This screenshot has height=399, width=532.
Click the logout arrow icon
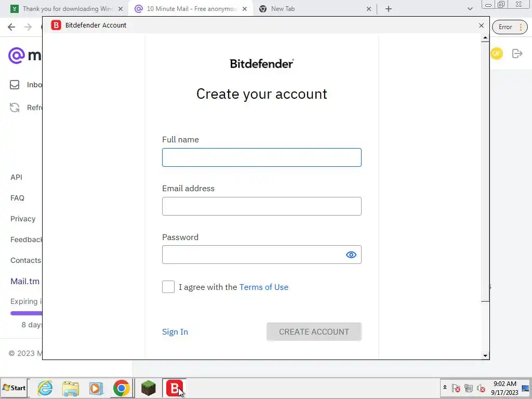[517, 54]
